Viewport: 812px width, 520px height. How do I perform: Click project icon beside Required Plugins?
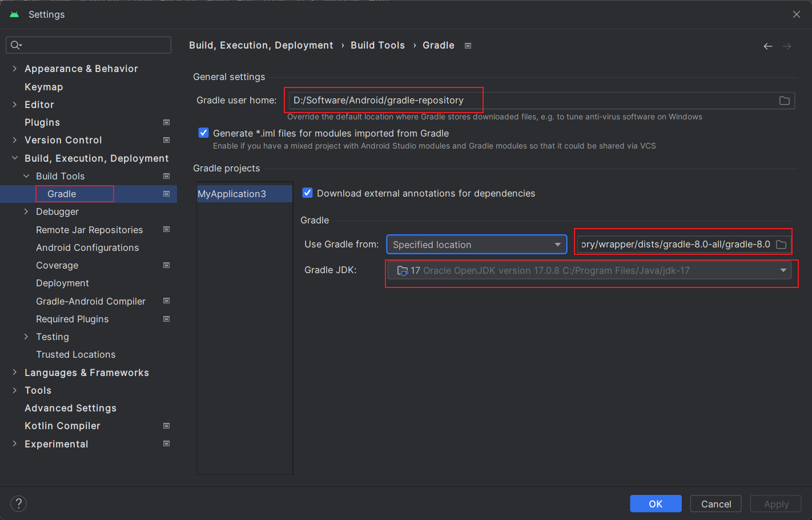pyautogui.click(x=167, y=319)
